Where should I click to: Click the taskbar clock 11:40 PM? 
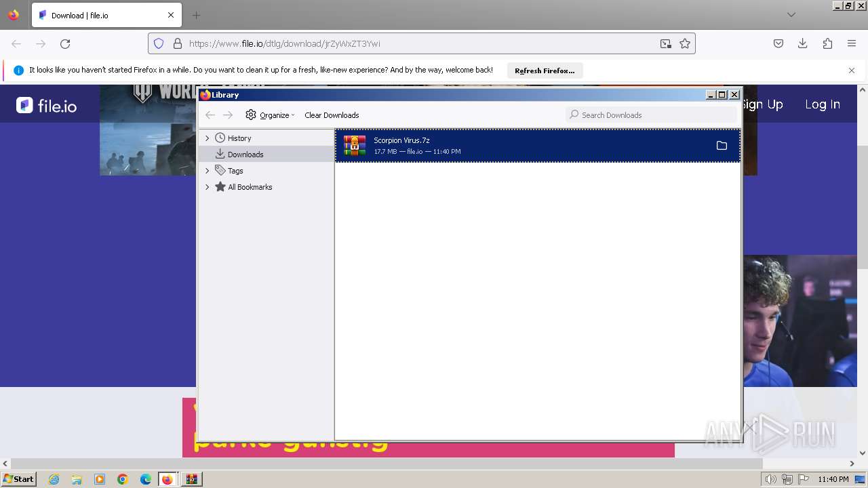coord(833,479)
